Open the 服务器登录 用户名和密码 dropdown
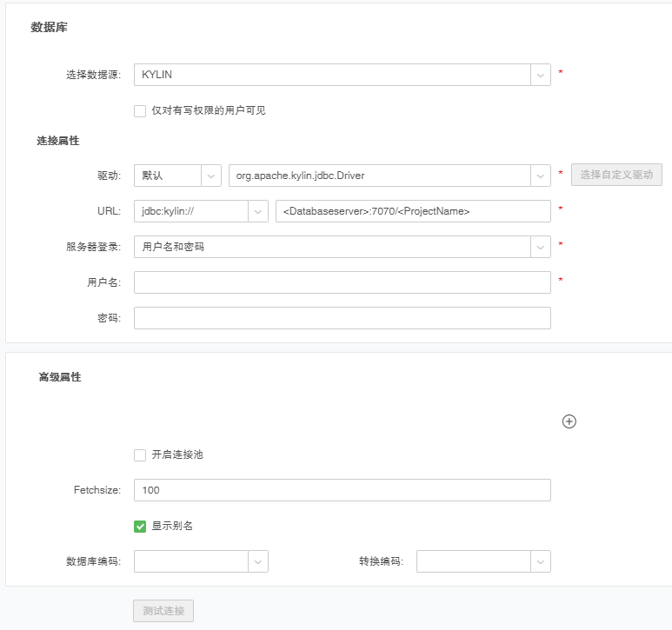Viewport: 672px width, 630px height. pos(541,247)
